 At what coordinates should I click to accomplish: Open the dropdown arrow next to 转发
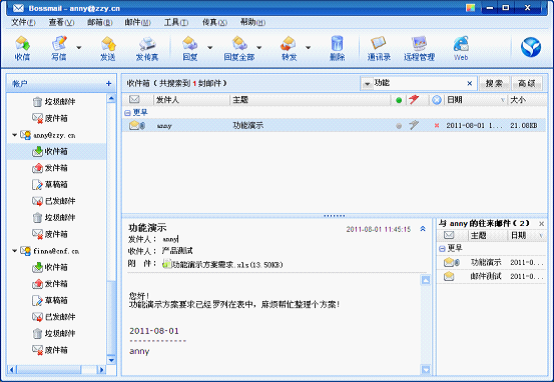tap(308, 47)
